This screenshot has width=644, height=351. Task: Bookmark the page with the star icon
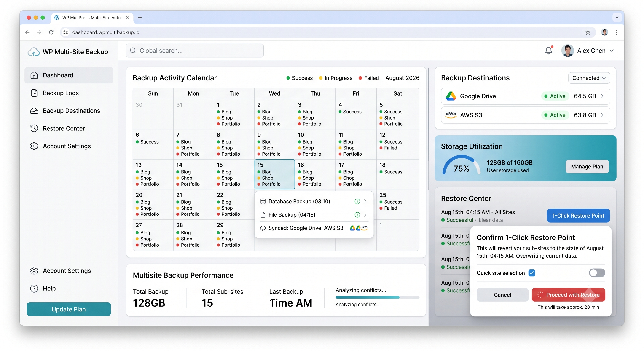588,32
